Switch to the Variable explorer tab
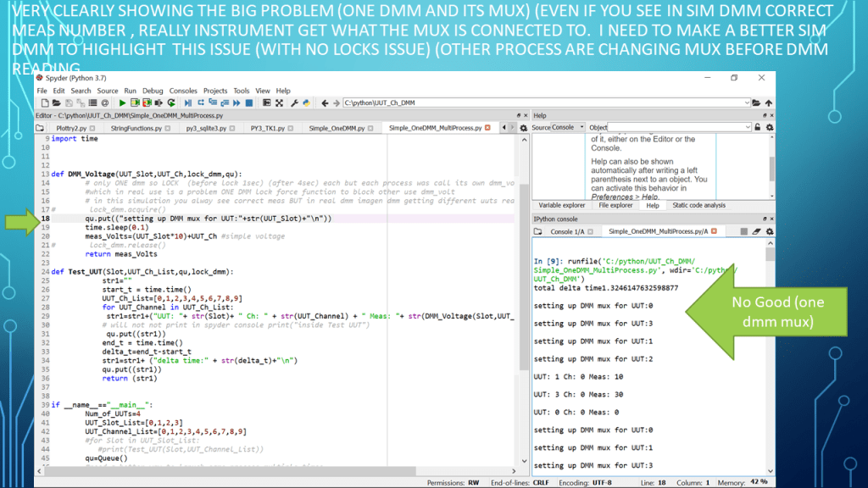This screenshot has width=868, height=488. (x=561, y=205)
